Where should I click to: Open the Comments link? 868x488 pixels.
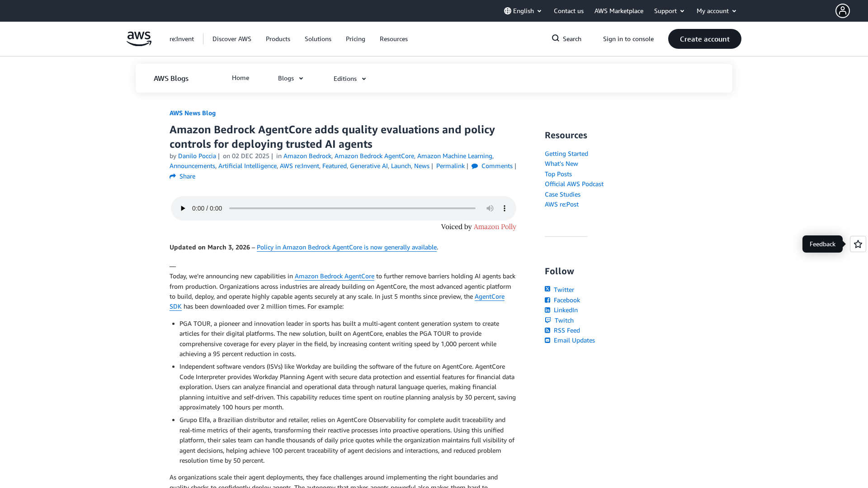point(496,166)
